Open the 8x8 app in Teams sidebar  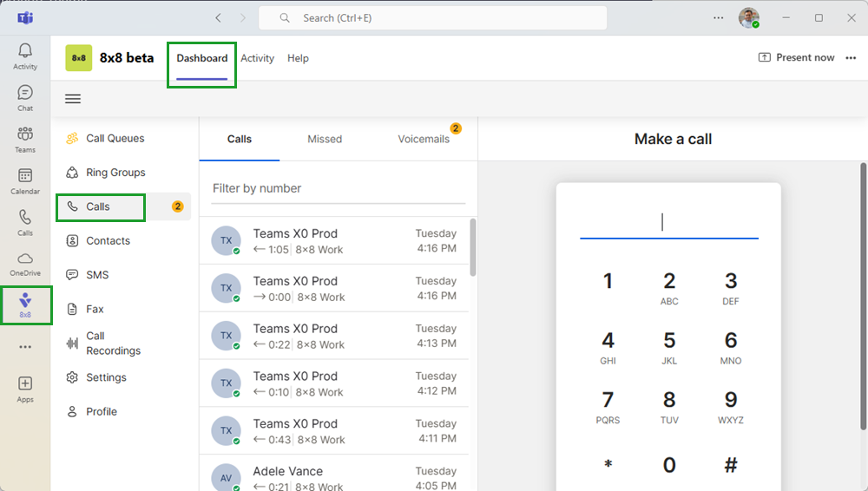(x=25, y=304)
